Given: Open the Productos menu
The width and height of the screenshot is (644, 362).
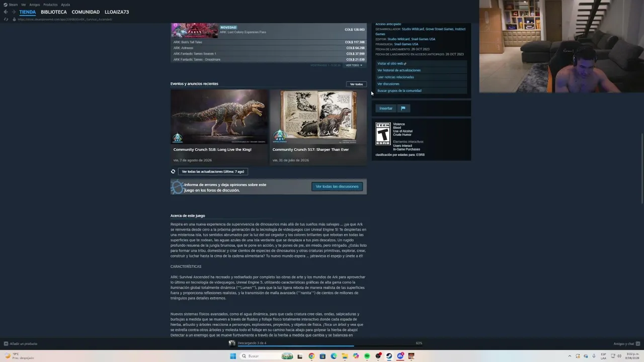Looking at the screenshot, I should point(50,5).
